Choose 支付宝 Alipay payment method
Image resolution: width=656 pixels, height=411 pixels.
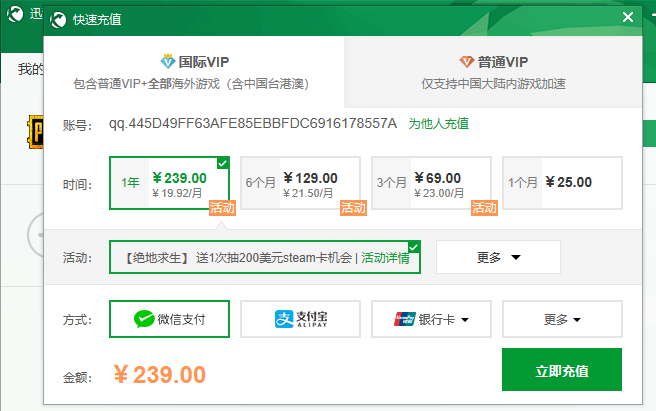click(300, 319)
